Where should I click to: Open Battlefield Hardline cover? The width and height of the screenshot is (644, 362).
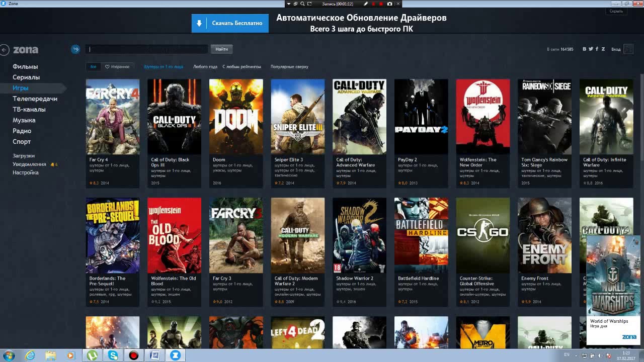pyautogui.click(x=421, y=235)
